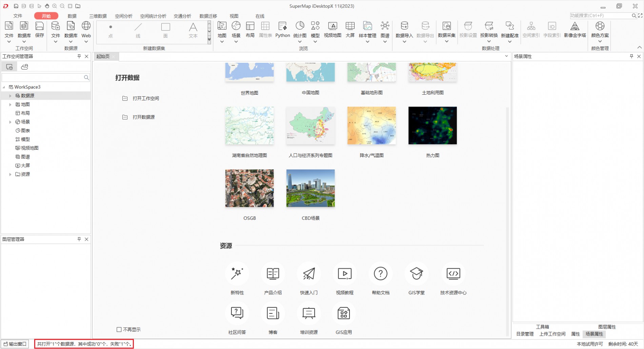The width and height of the screenshot is (644, 349).
Task: Pin the 图层管理器 panel
Action: pos(79,239)
